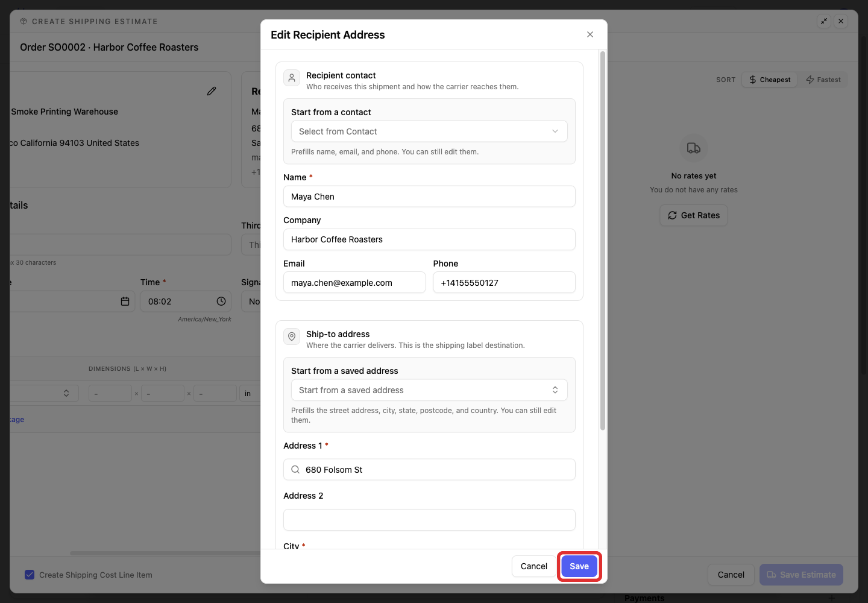The width and height of the screenshot is (868, 603).
Task: Click the refresh icon on Get Rates
Action: tap(673, 215)
